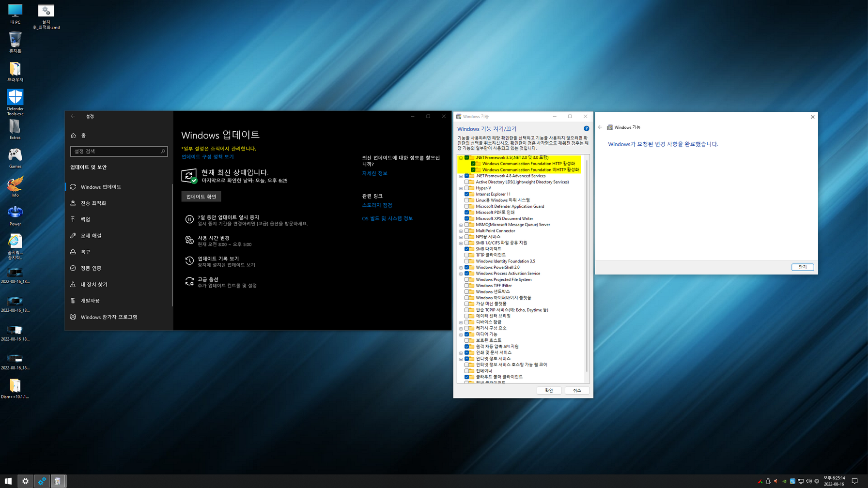The image size is (868, 488).
Task: Select 문제 해결 in the sidebar
Action: [119, 236]
